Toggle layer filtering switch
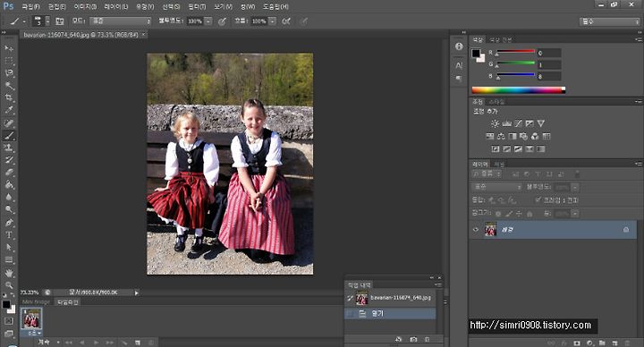 click(x=577, y=174)
